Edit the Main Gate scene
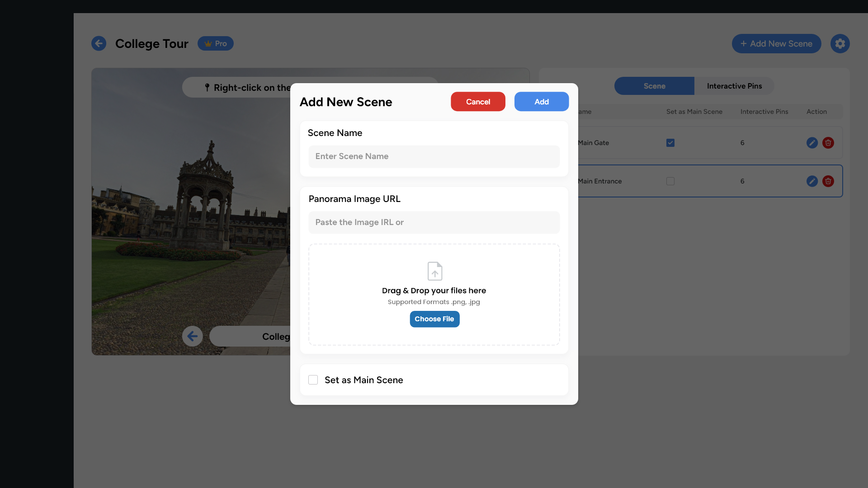The height and width of the screenshot is (488, 868). coord(812,143)
